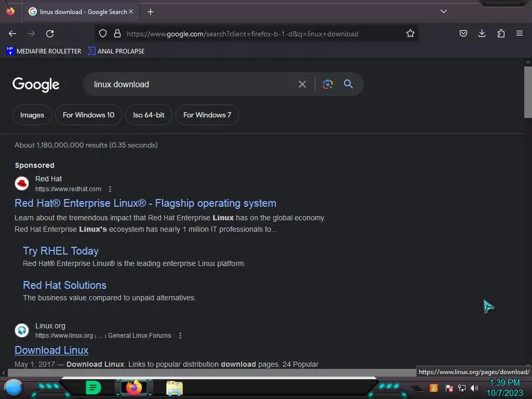Click the horizontal scrollbar at page bottom
The width and height of the screenshot is (532, 399).
tap(212, 373)
